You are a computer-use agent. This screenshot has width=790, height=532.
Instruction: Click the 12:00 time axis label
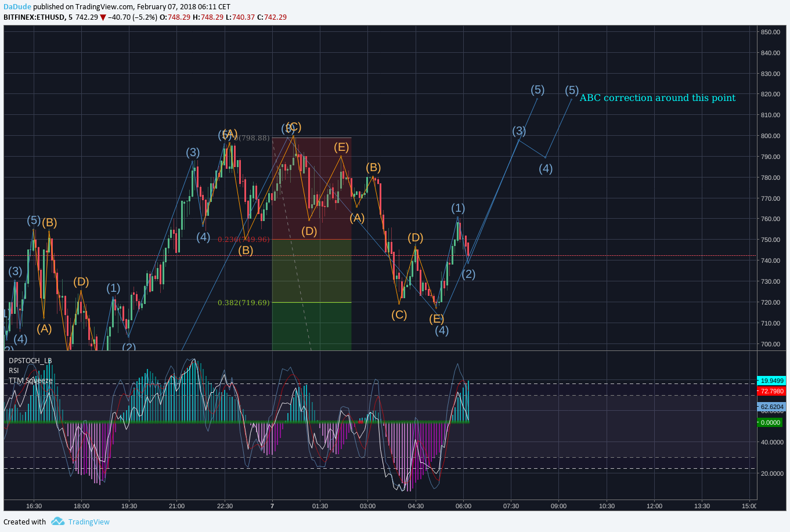coord(654,506)
